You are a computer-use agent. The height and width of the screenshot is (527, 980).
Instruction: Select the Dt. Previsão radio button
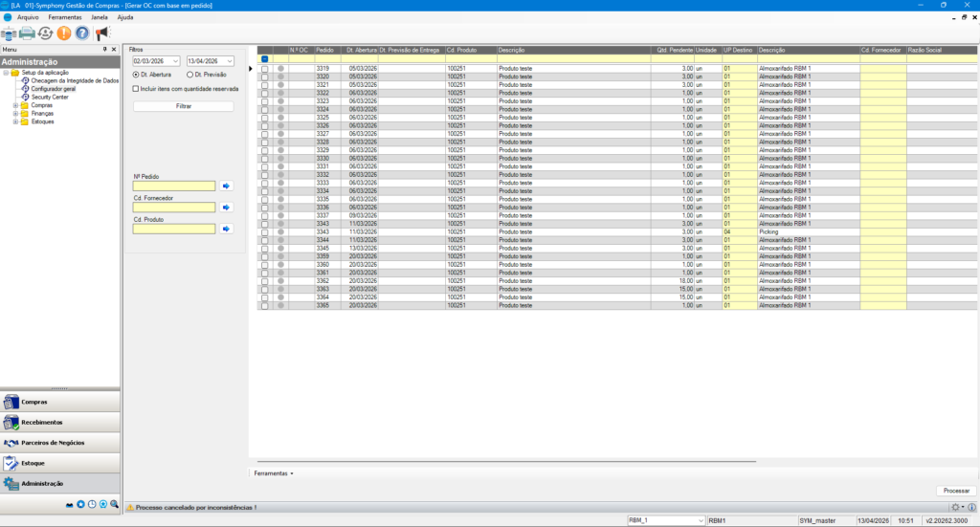189,74
